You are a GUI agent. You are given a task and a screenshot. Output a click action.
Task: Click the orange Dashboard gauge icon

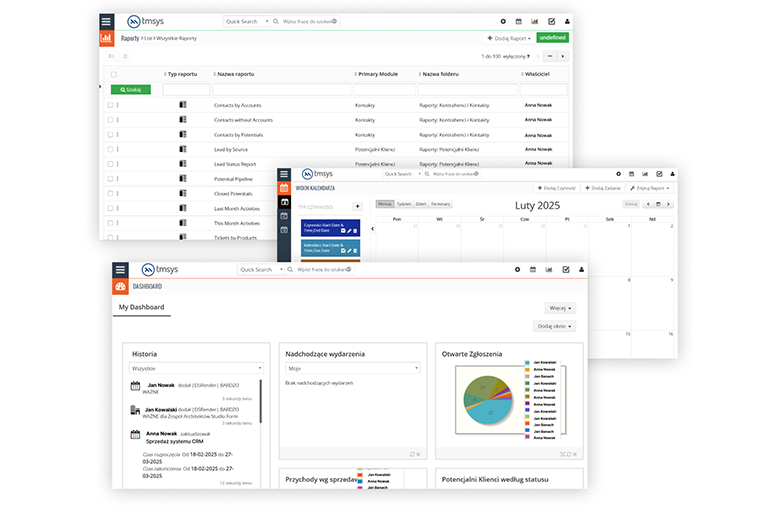(x=120, y=286)
